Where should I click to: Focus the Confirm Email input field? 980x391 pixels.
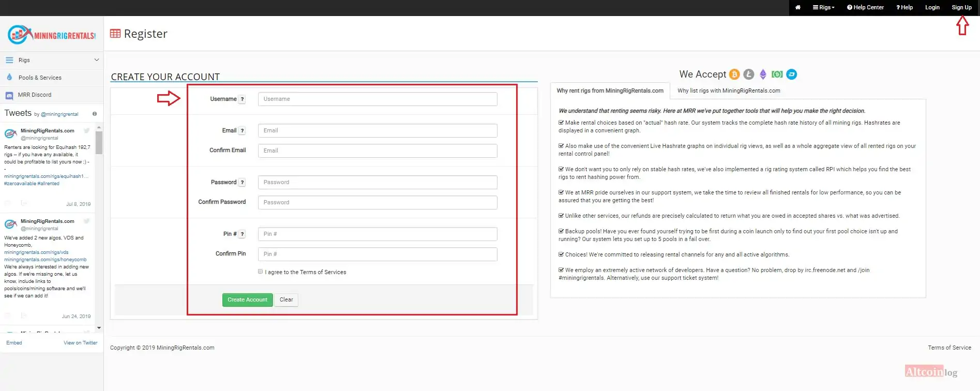tap(378, 151)
